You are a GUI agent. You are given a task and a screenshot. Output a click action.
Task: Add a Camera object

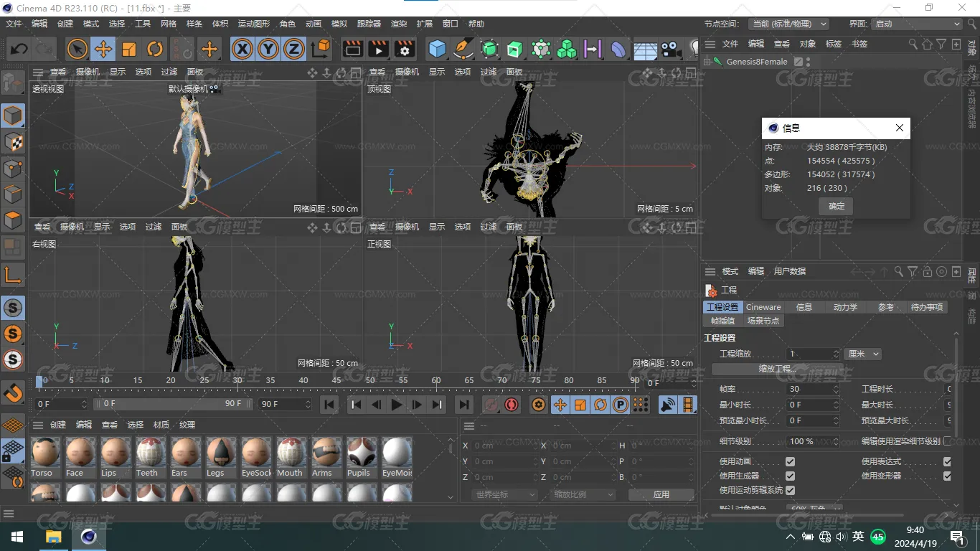(671, 49)
